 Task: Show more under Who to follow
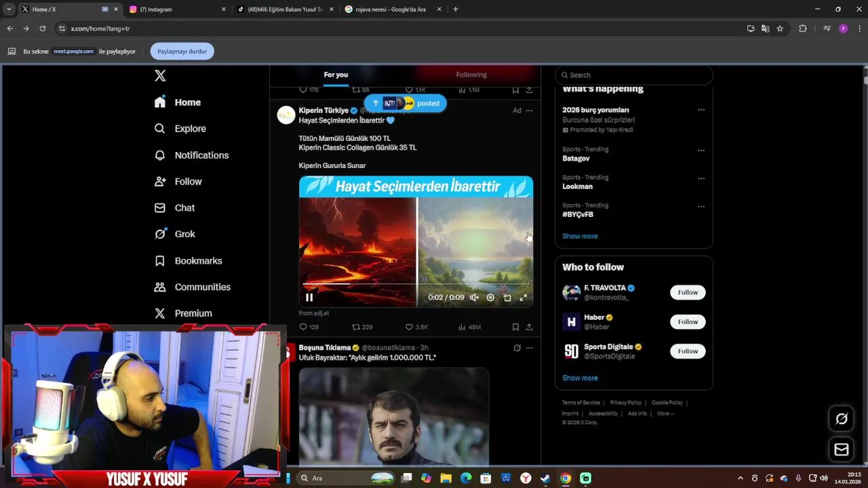tap(580, 378)
